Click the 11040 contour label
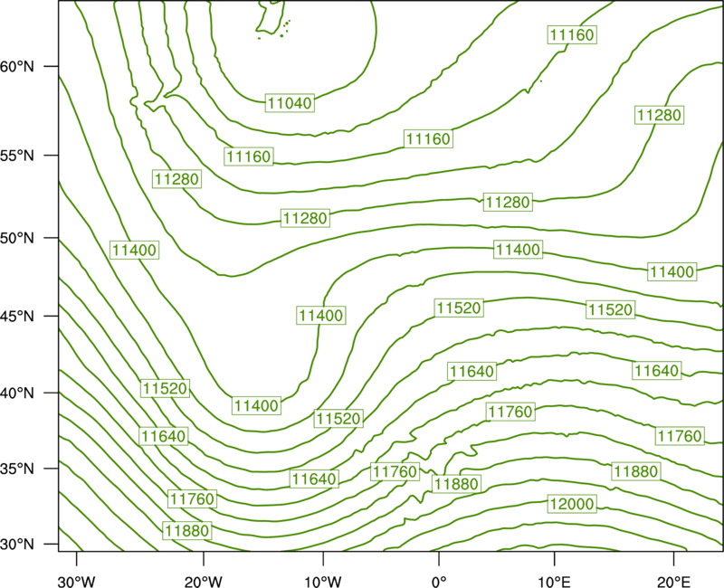Screen dimensions: 724x588 [290, 102]
